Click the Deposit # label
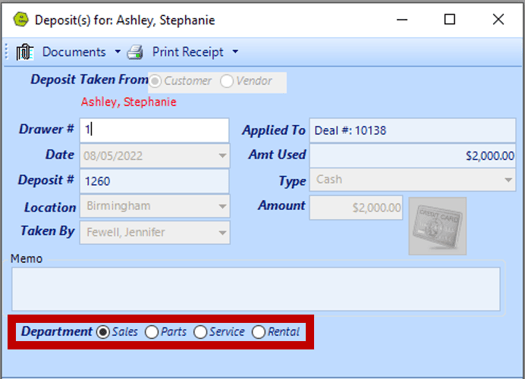The width and height of the screenshot is (525, 379). click(46, 180)
